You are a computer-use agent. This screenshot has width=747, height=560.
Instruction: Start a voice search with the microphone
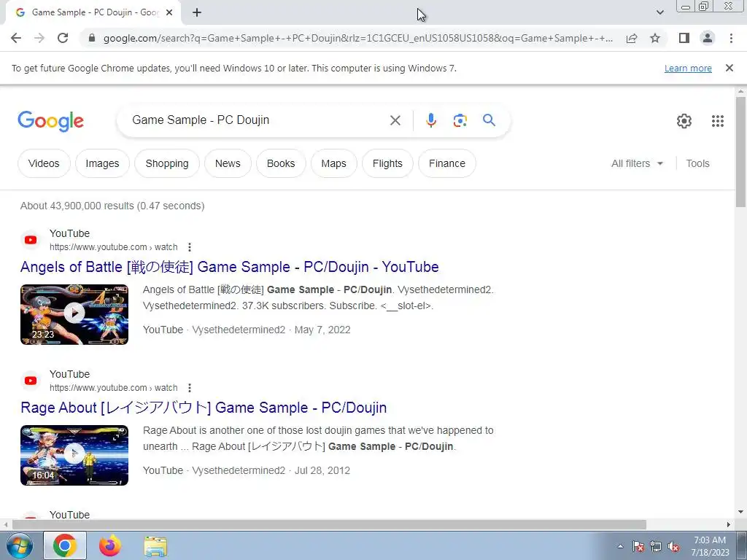(430, 120)
